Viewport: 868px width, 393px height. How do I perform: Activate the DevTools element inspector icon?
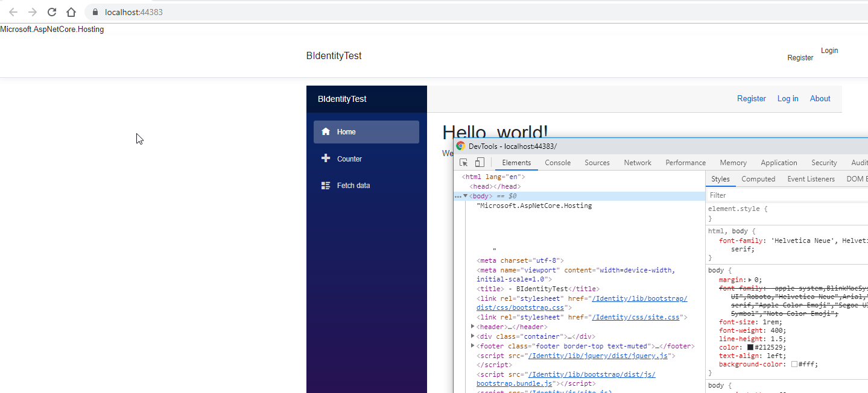(x=464, y=163)
